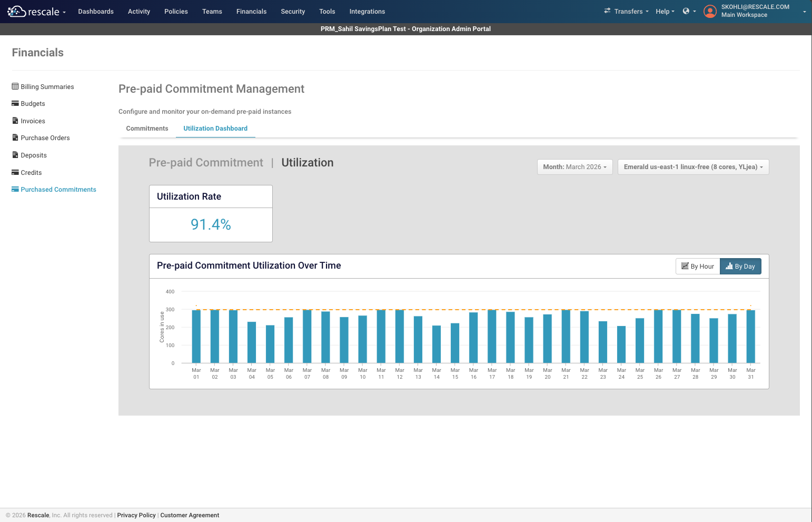Click the Purchase Orders document icon

pyautogui.click(x=15, y=137)
